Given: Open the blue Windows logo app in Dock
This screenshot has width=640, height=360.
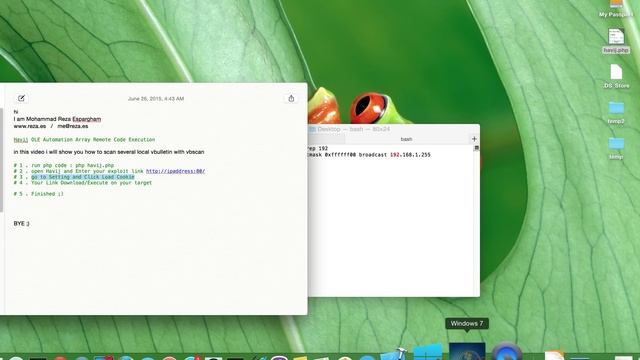Looking at the screenshot, I should [x=427, y=352].
